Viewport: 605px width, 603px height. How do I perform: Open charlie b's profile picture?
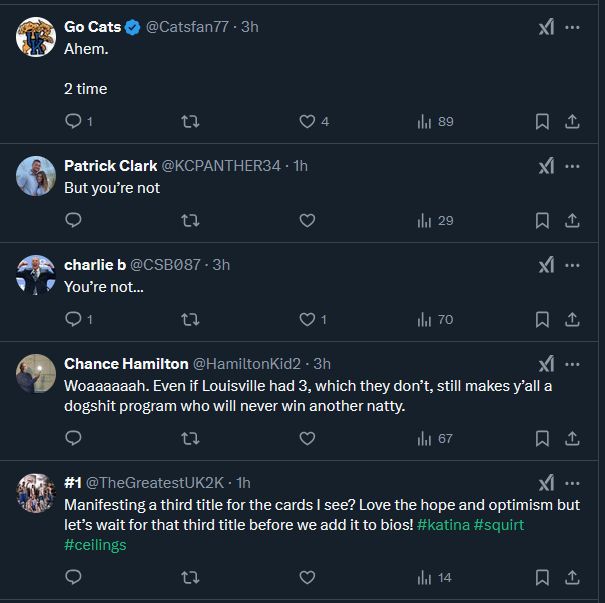36,275
